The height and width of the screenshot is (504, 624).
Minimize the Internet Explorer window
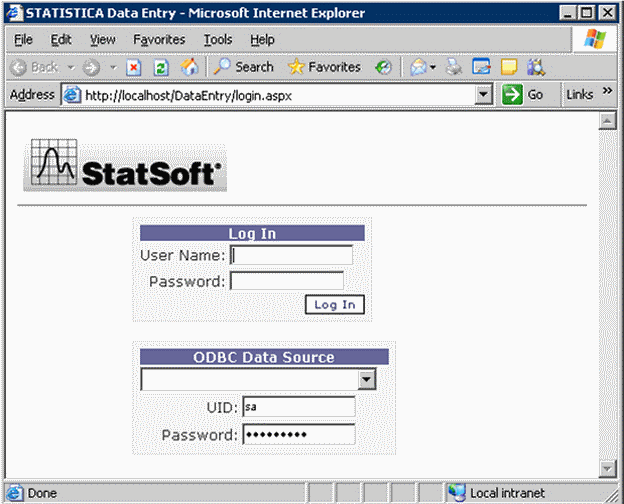(567, 13)
